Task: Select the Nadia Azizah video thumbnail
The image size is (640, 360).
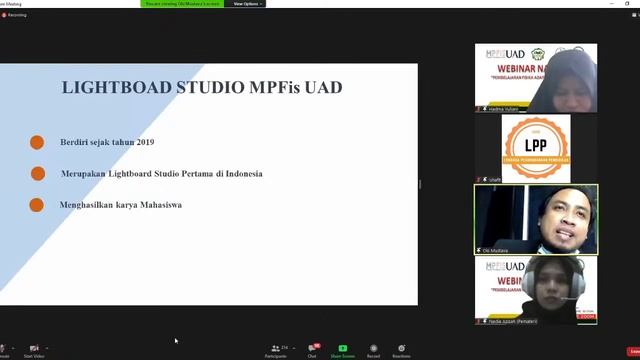Action: [536, 290]
